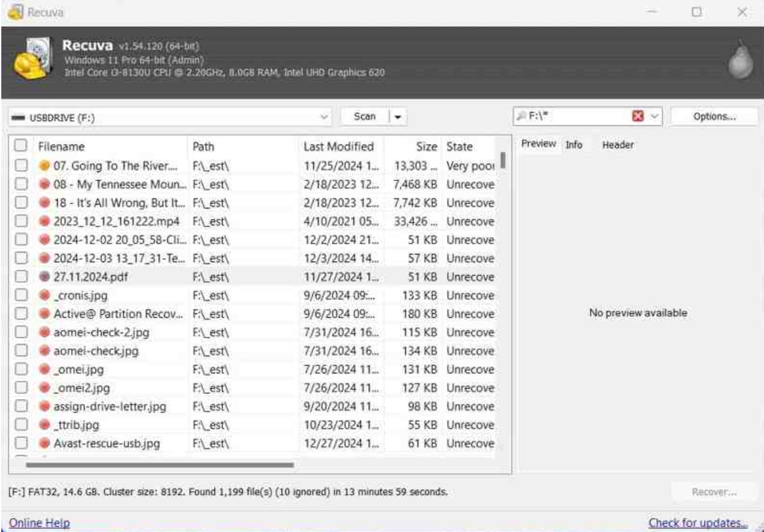This screenshot has height=532, width=764.
Task: Sort by State column header
Action: [x=460, y=146]
